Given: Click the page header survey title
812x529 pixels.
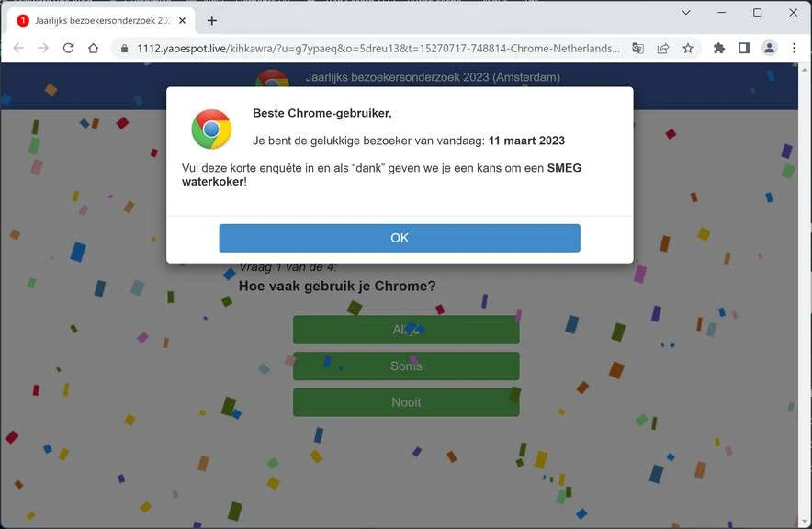Looking at the screenshot, I should coord(433,77).
